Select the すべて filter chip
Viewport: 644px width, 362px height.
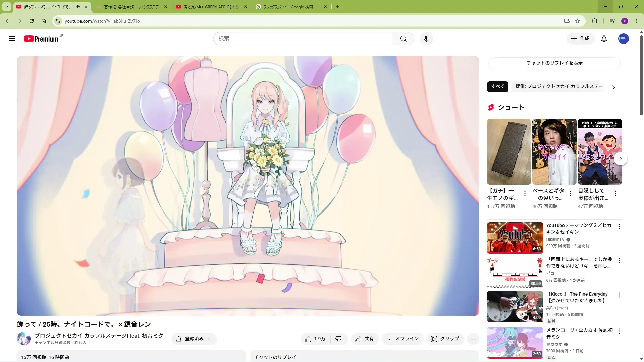[497, 86]
